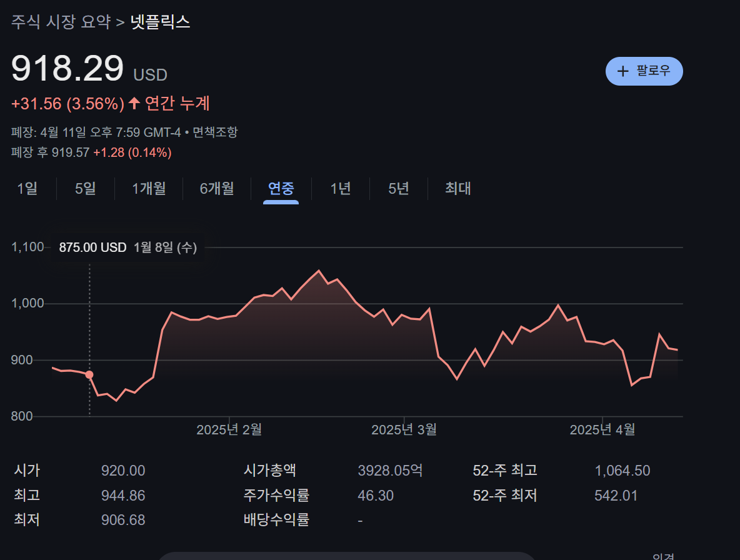Click the after-hours change +1.28 (0.14%)
Viewport: 740px width, 560px height.
pos(132,152)
